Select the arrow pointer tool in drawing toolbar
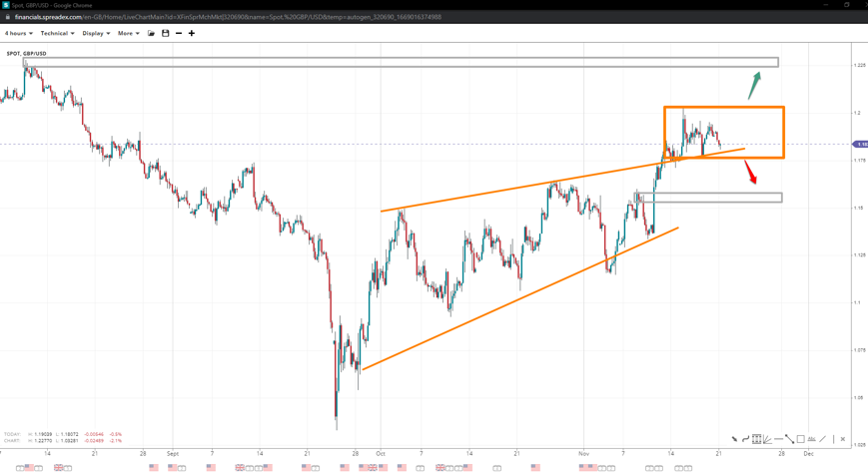 click(734, 439)
